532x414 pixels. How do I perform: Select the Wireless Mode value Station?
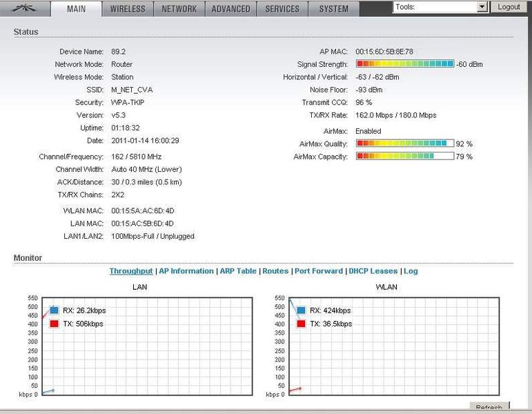click(122, 77)
